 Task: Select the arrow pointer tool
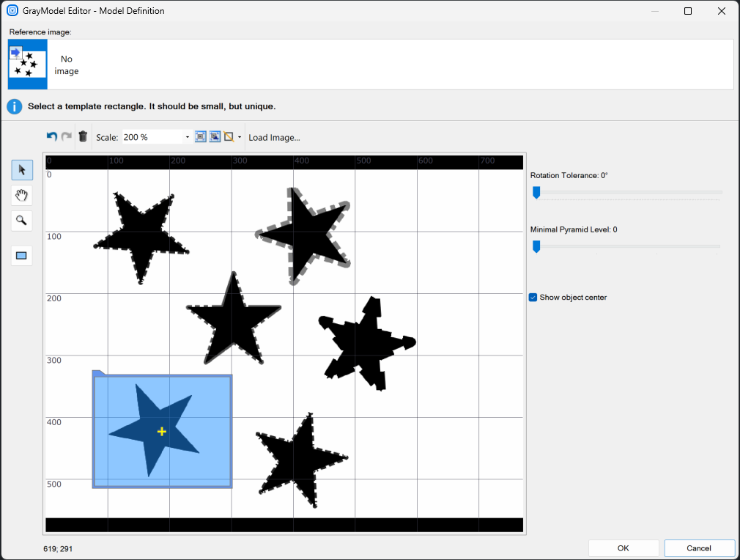click(22, 170)
